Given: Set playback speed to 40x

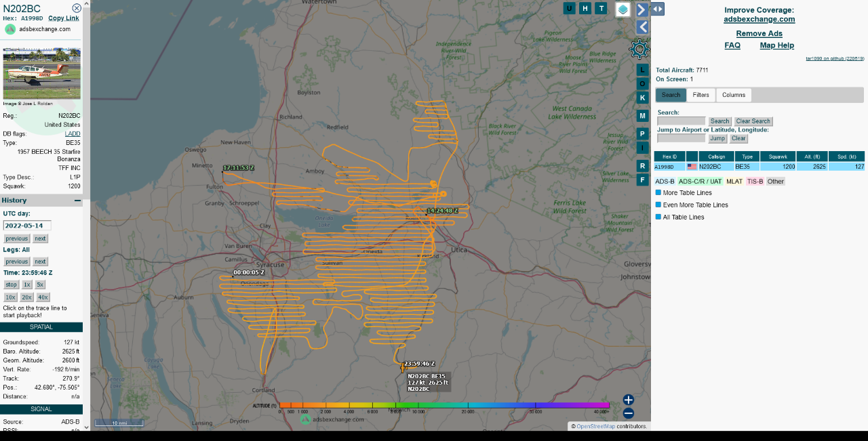Looking at the screenshot, I should pyautogui.click(x=43, y=297).
